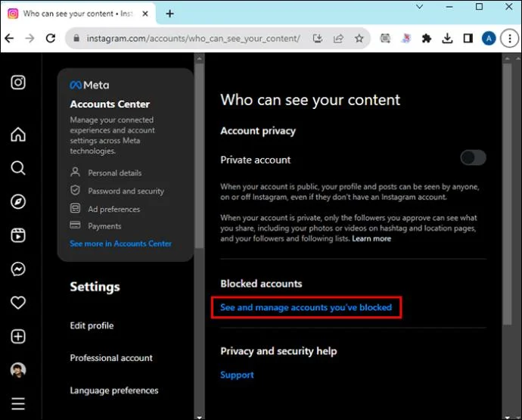Click See and manage accounts you've blocked
The image size is (522, 420).
tap(306, 307)
